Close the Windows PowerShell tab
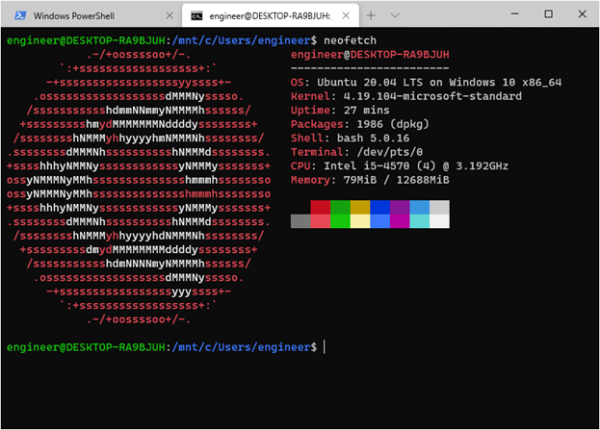Screen dimensions: 600x430 [168, 16]
